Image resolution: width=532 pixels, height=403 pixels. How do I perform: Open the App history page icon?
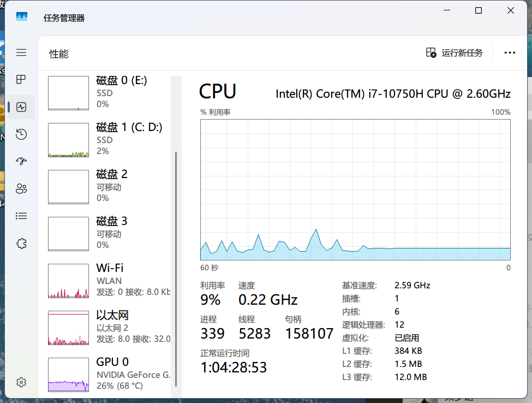coord(21,134)
